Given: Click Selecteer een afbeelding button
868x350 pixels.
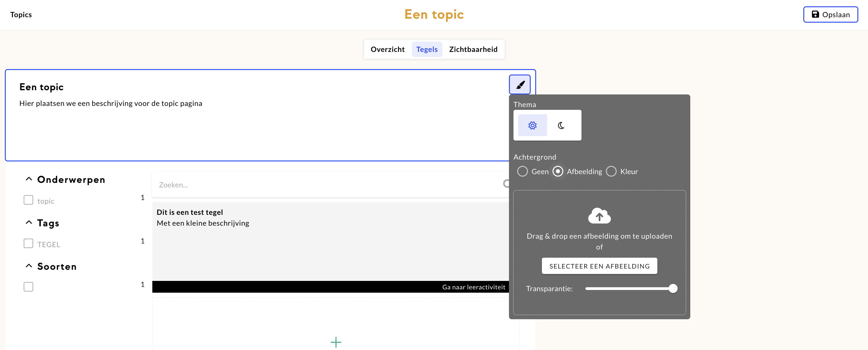Looking at the screenshot, I should pos(599,266).
